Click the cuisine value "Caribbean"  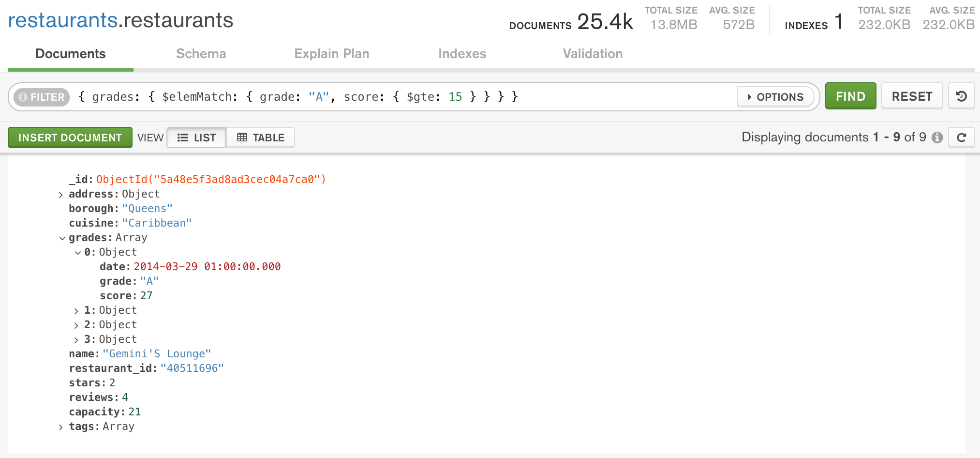pos(157,223)
